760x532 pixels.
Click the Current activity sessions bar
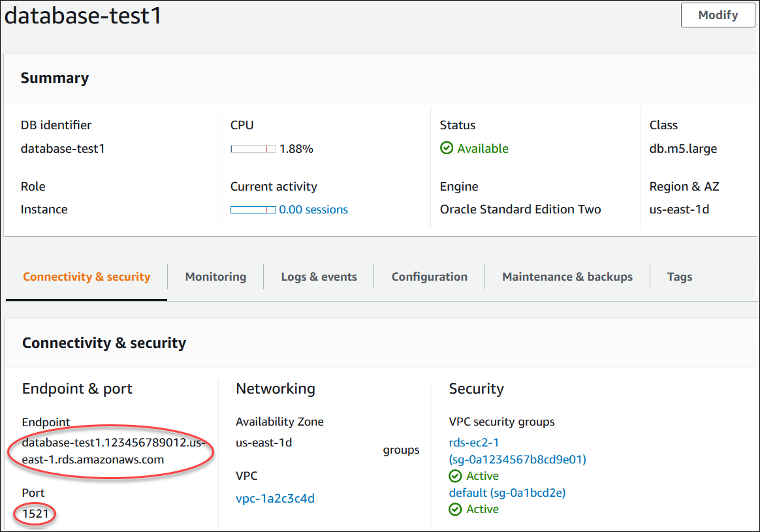pos(253,209)
